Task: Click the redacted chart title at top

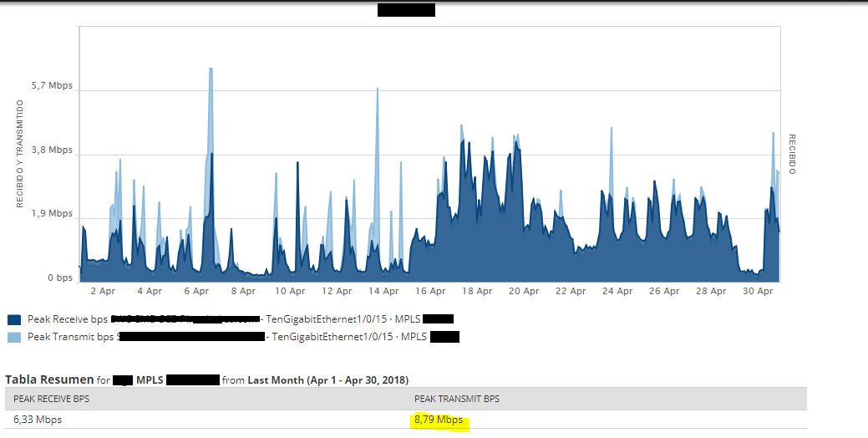Action: click(406, 10)
